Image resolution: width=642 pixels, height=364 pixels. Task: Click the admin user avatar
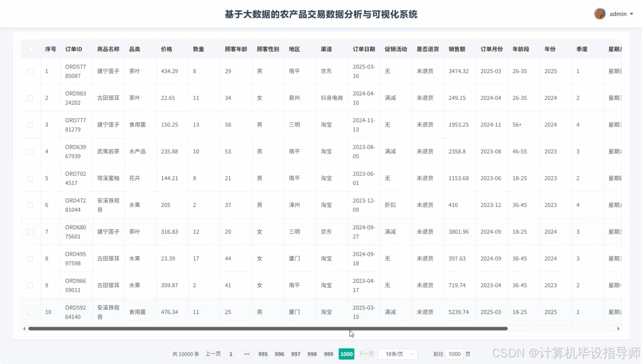[599, 14]
